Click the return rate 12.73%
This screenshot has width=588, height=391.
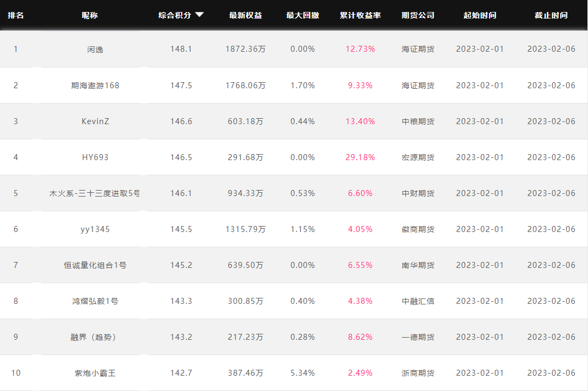pyautogui.click(x=361, y=49)
